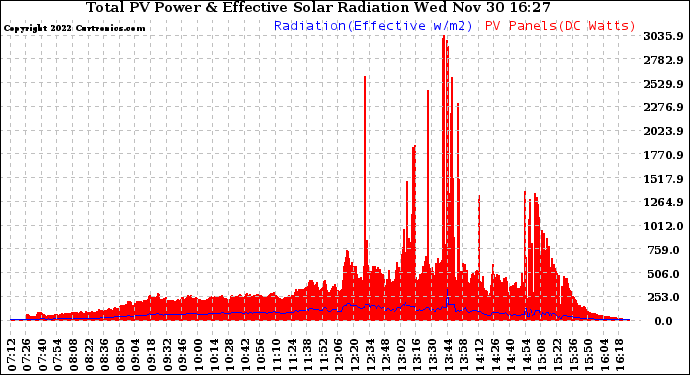The width and height of the screenshot is (690, 375).
Task: Click the 13:58 time axis label
Action: point(464,355)
